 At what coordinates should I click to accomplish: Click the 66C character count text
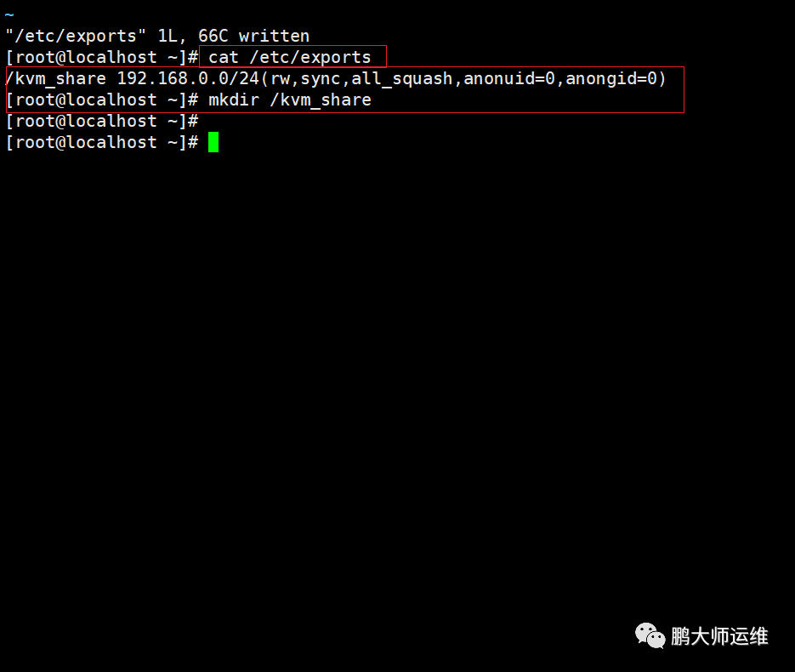pos(213,36)
